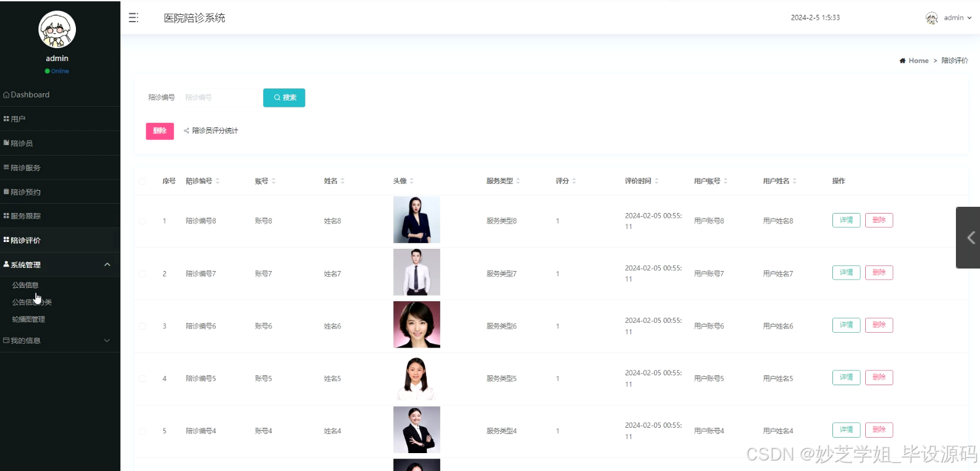The width and height of the screenshot is (980, 471).
Task: Open the avatar photo for 姓名7
Action: coord(417,272)
